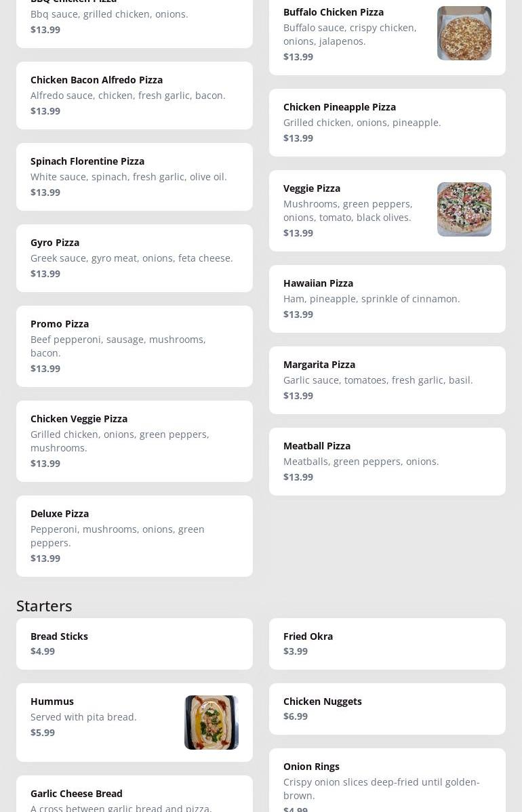
Task: Open the Gyro Pizza menu item
Action: pos(134,258)
